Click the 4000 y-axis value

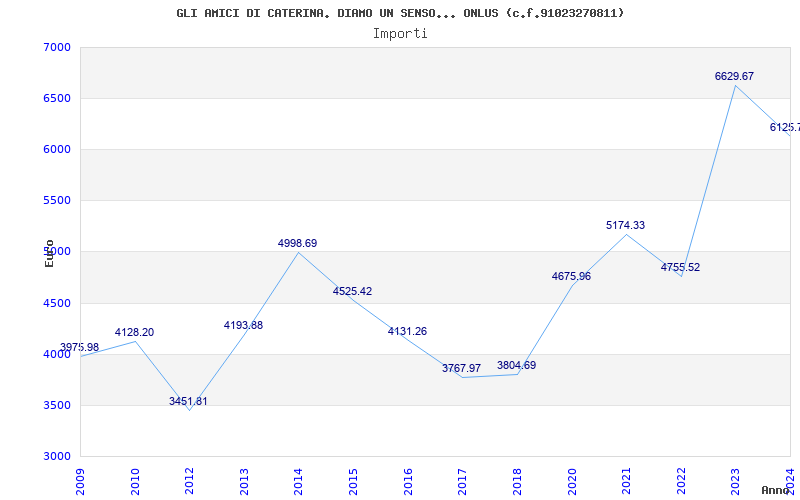pyautogui.click(x=57, y=355)
